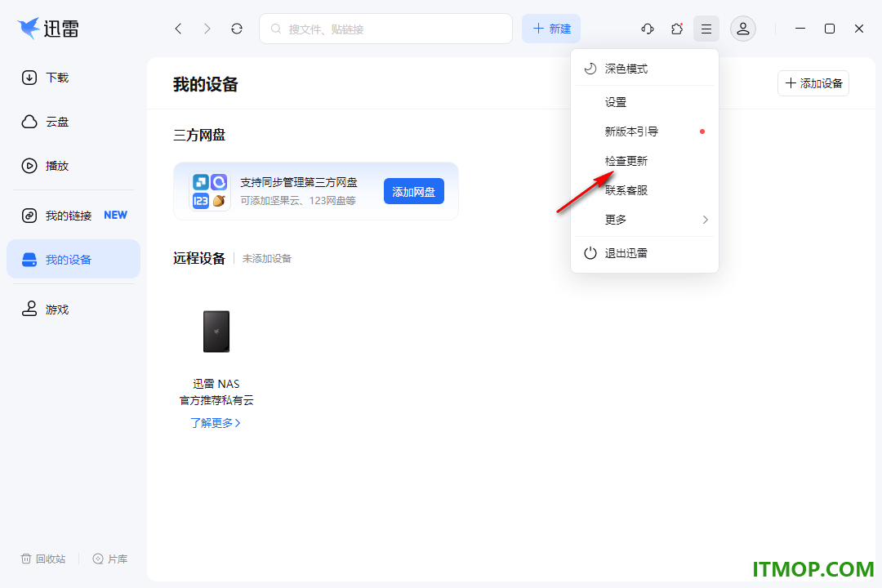Open 播放 in the sidebar
The image size is (882, 588).
pos(73,166)
